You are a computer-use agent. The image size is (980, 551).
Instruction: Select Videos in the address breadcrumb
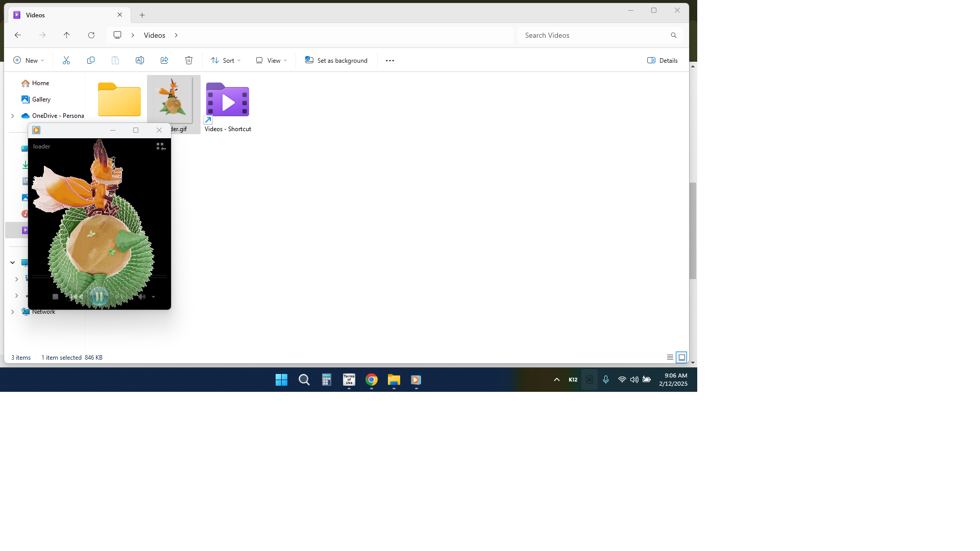155,35
